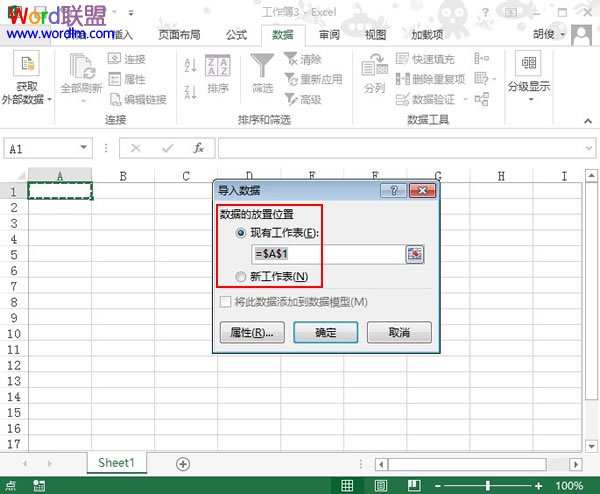600x494 pixels.
Task: Expand the formula bar
Action: pos(589,148)
